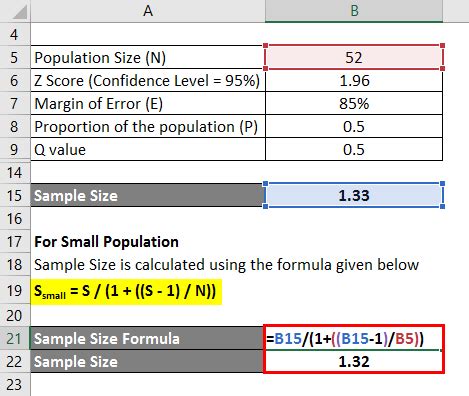The width and height of the screenshot is (469, 396).
Task: Click empty cell A20
Action: coord(148,315)
